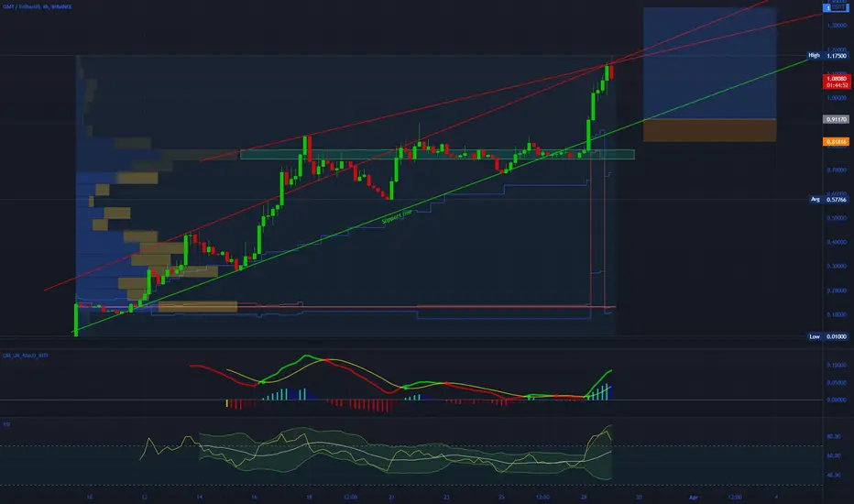Click the bar countdown 01:44:52
Viewport: 854px width, 504px height.
[836, 85]
